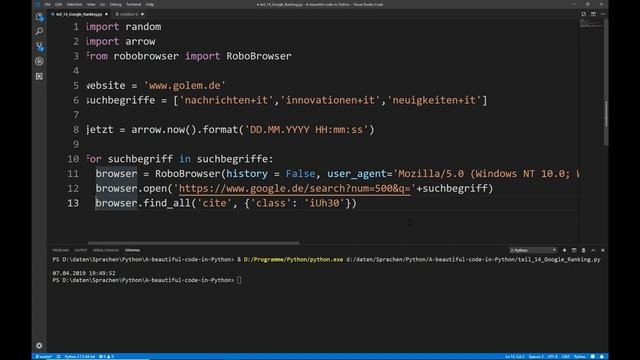Click 'iUh30' class string on line 13
The image size is (640, 360).
(324, 203)
